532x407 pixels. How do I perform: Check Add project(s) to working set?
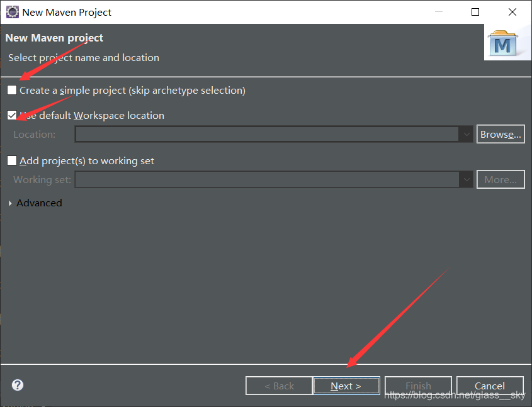pos(12,160)
